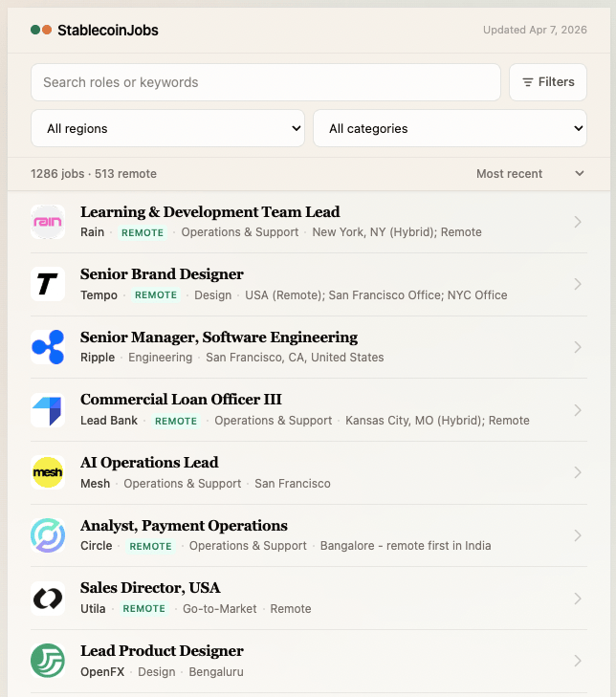The width and height of the screenshot is (616, 697).
Task: Open the Senior Brand Designer listing
Action: click(x=162, y=274)
